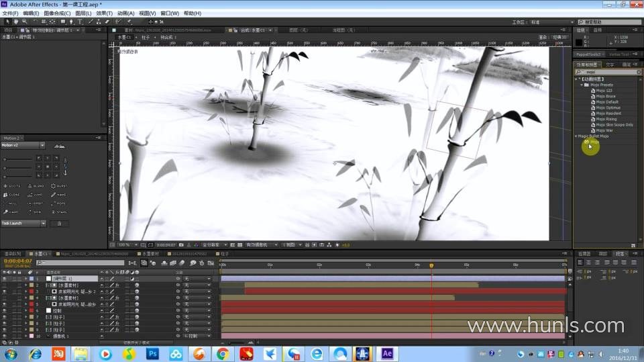Click the second Motion 2 slider
The image size is (644, 362).
coord(17,168)
